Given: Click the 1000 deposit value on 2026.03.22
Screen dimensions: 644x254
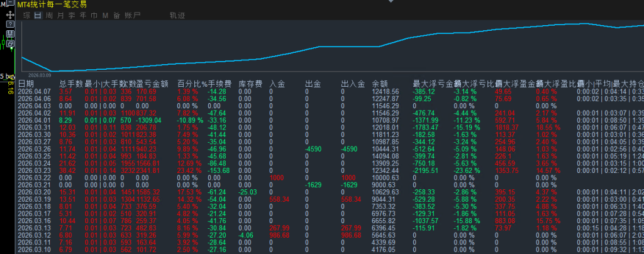Looking at the screenshot, I should tap(276, 178).
